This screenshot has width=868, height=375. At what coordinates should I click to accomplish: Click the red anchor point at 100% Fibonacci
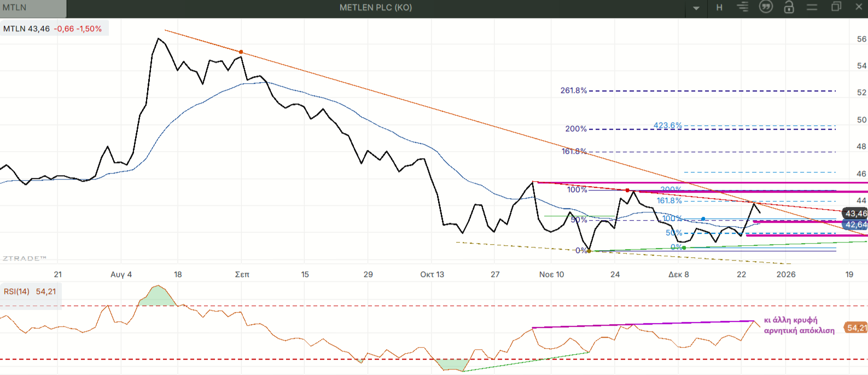tap(627, 191)
